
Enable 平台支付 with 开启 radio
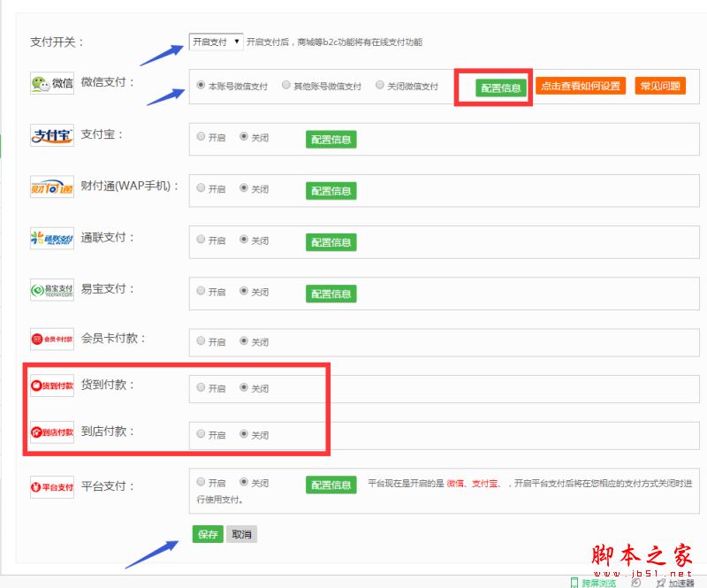coord(201,482)
